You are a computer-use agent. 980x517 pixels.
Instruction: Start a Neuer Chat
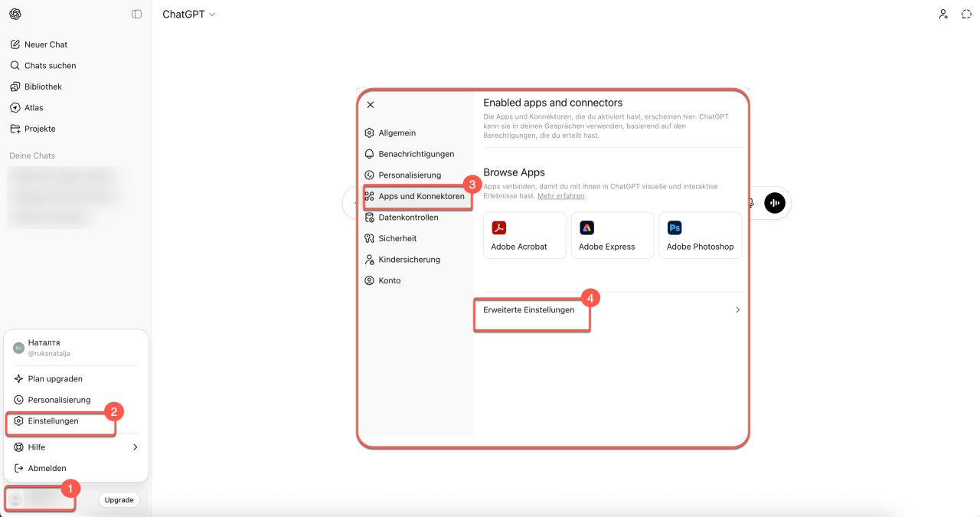coord(75,44)
